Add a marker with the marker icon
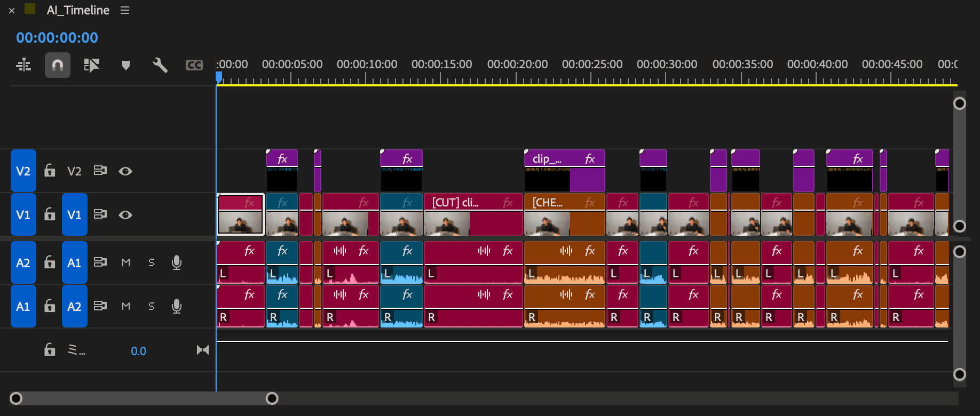This screenshot has width=980, height=416. 126,66
